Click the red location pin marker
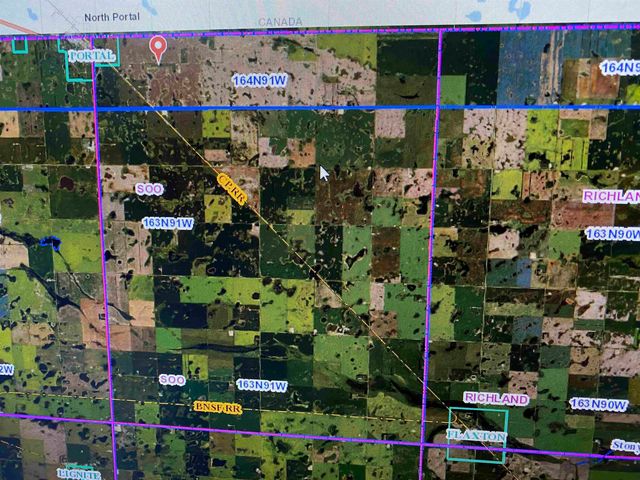Image resolution: width=640 pixels, height=480 pixels. (157, 46)
